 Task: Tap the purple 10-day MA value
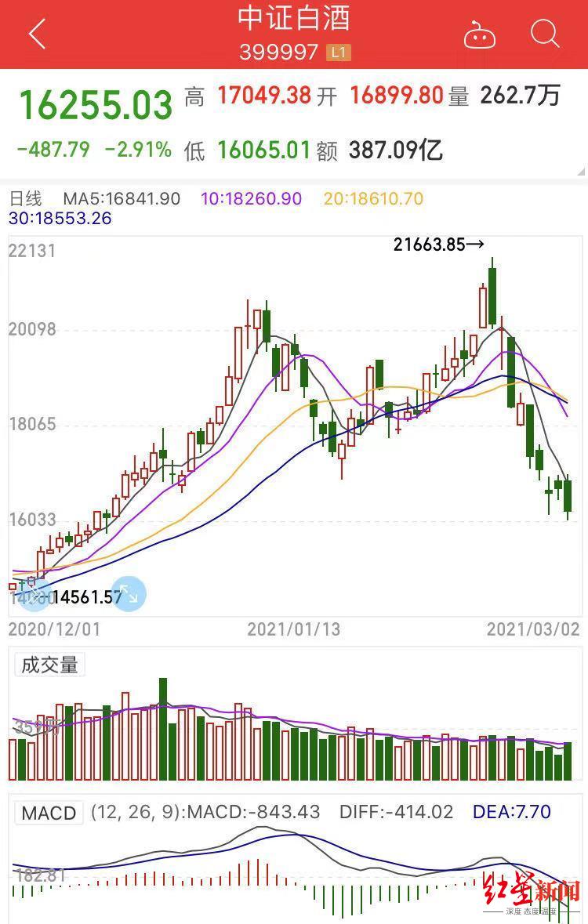[252, 199]
